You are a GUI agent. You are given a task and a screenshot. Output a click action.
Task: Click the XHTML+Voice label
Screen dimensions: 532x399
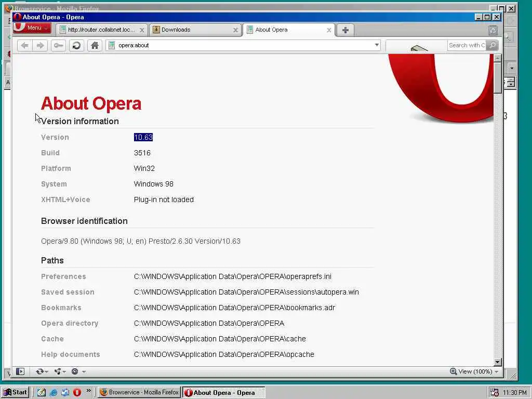click(x=65, y=199)
